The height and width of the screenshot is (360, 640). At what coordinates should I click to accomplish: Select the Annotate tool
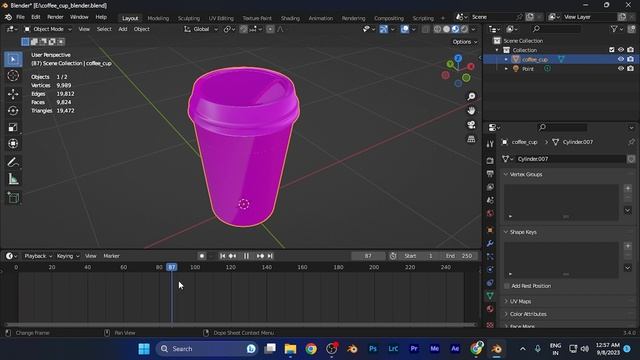coord(13,162)
